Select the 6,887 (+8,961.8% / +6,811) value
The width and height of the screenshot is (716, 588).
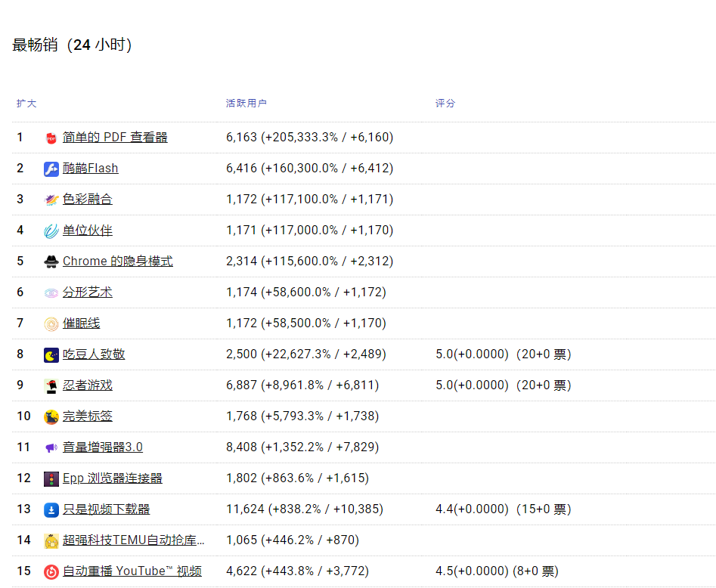pos(302,385)
